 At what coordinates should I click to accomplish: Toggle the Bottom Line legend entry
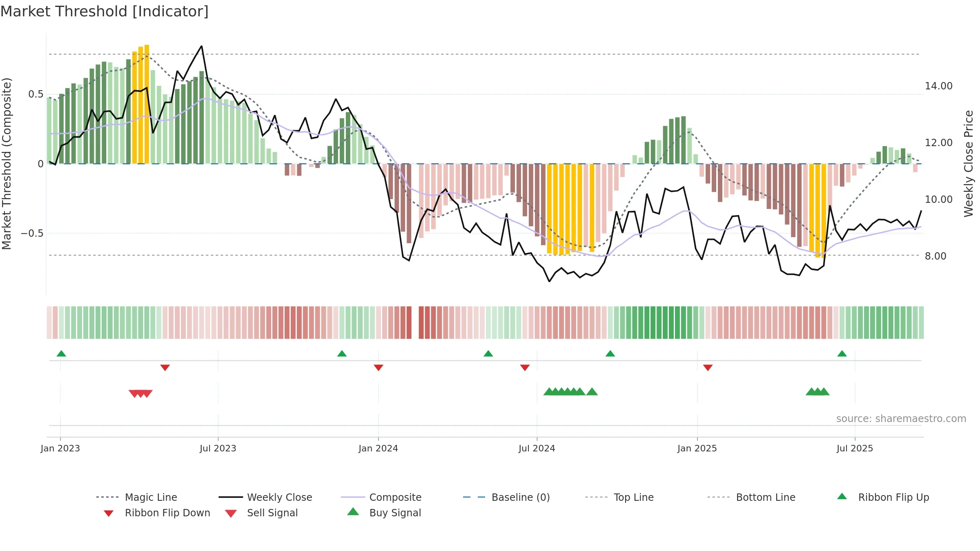(751, 497)
